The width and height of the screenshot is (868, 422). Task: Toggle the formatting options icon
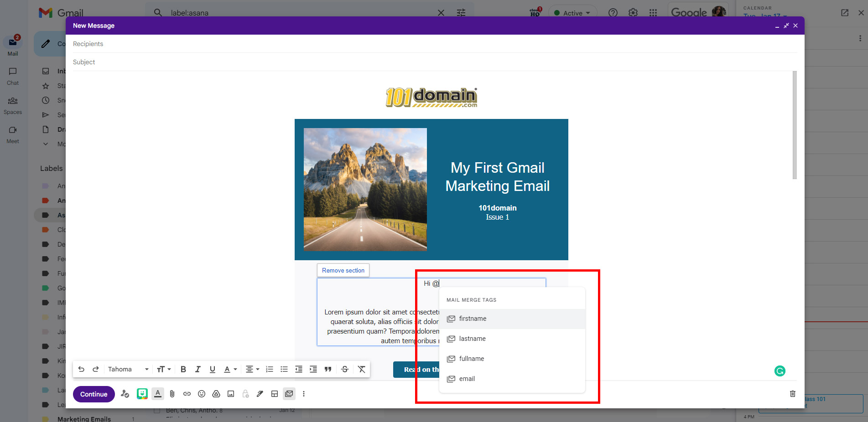[x=158, y=394]
